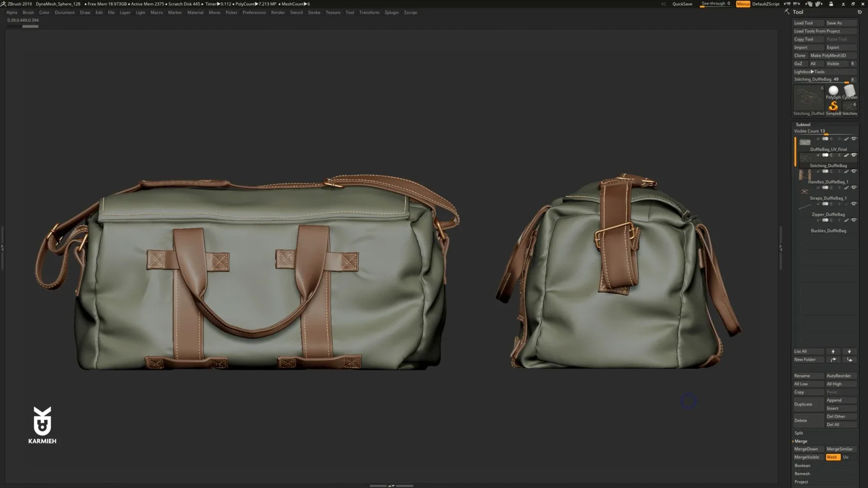Open the Zplugin menu
Screen dimensions: 868x488
(391, 12)
